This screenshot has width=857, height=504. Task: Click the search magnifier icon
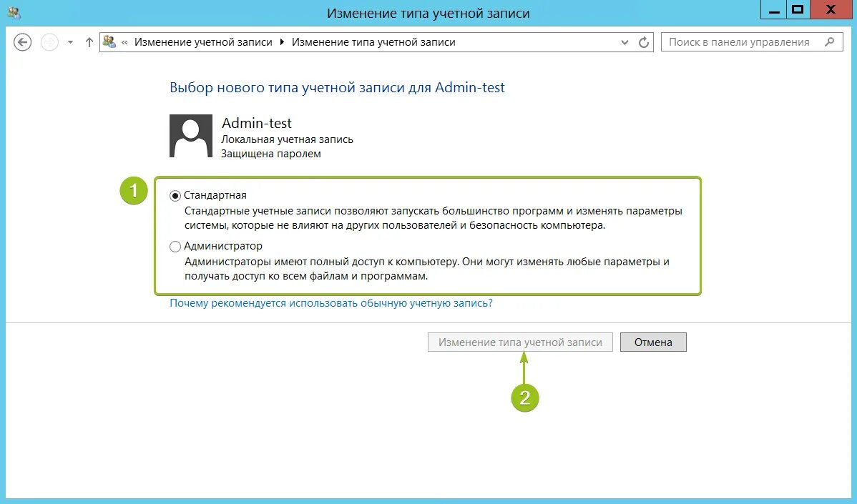tap(830, 41)
